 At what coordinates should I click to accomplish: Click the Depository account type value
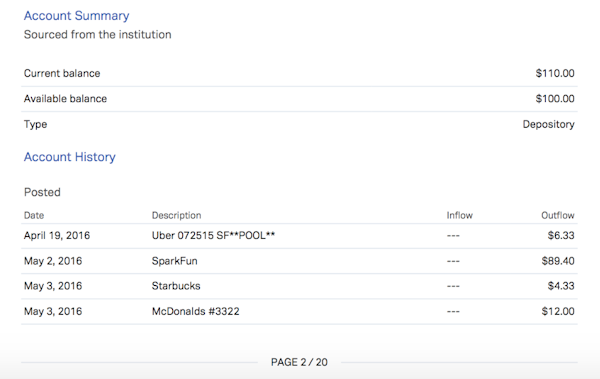point(548,124)
